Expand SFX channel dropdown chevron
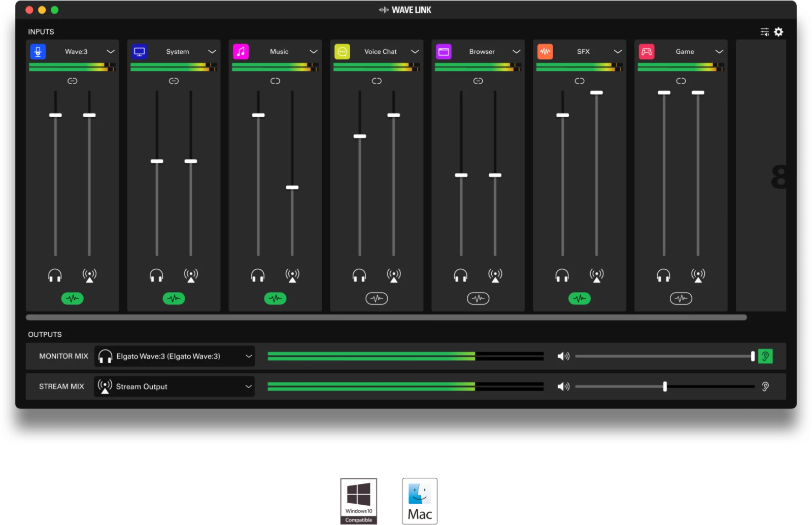Image resolution: width=812 pixels, height=525 pixels. tap(618, 52)
